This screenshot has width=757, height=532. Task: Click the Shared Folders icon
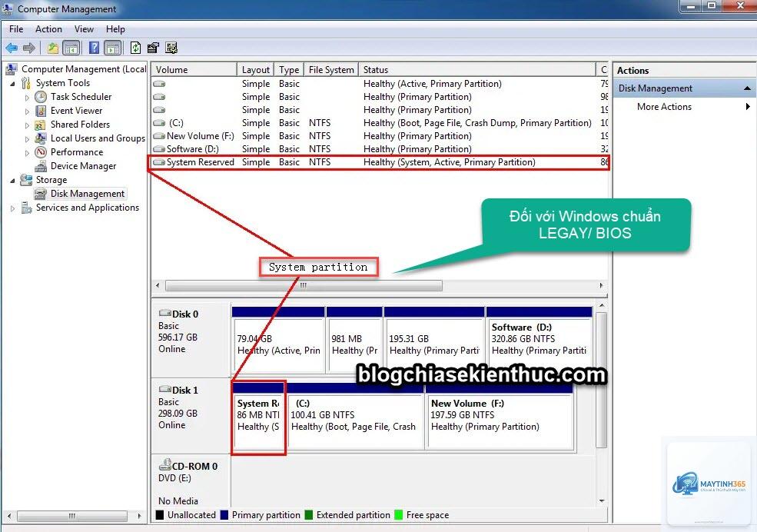click(41, 125)
